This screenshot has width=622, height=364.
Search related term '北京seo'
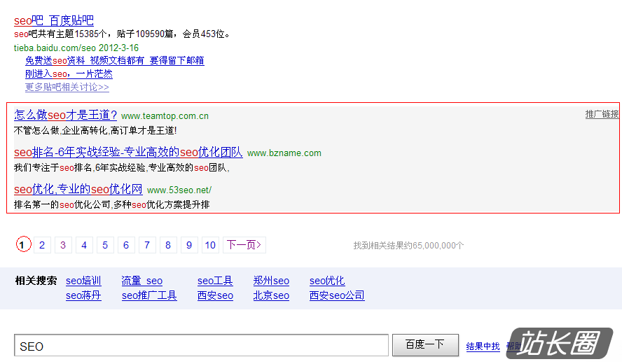coord(271,295)
